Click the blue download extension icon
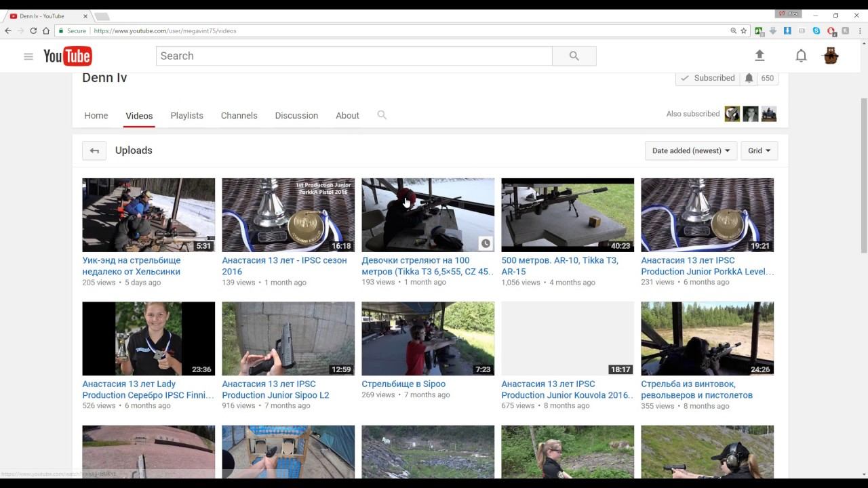This screenshot has height=488, width=868. point(787,30)
